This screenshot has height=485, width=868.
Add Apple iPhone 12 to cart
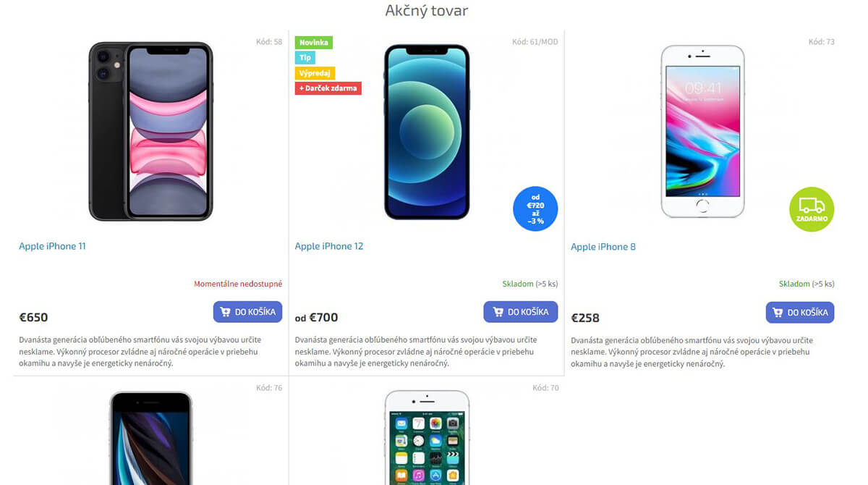521,312
